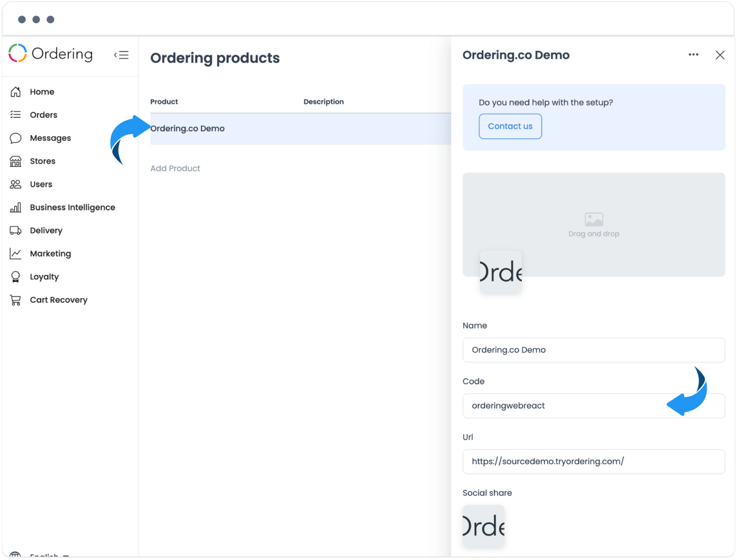Collapse the sidebar menu icon
This screenshot has height=560, width=737.
pos(121,55)
